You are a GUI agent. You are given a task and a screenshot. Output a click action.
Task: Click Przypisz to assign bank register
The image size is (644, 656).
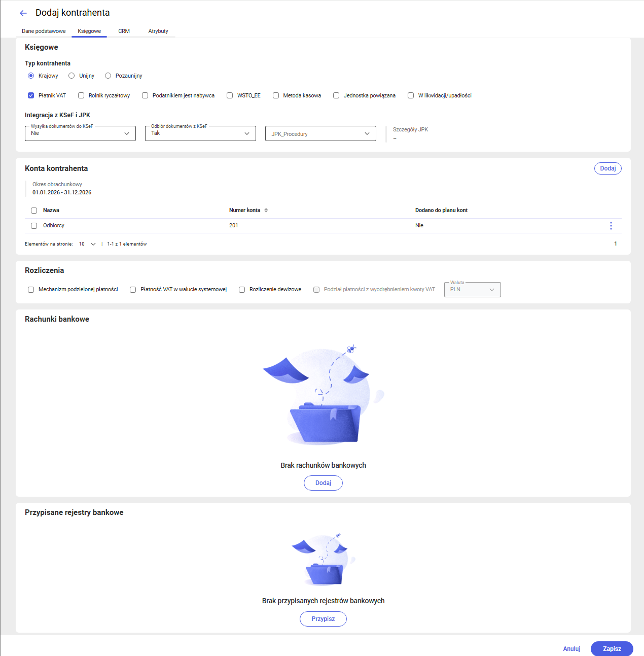(x=323, y=619)
